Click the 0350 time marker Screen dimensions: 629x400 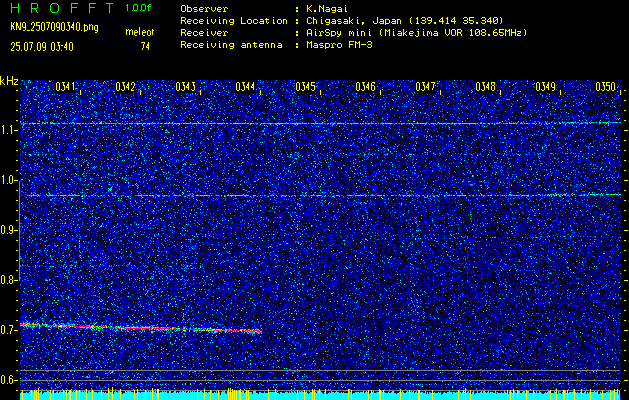coord(605,87)
